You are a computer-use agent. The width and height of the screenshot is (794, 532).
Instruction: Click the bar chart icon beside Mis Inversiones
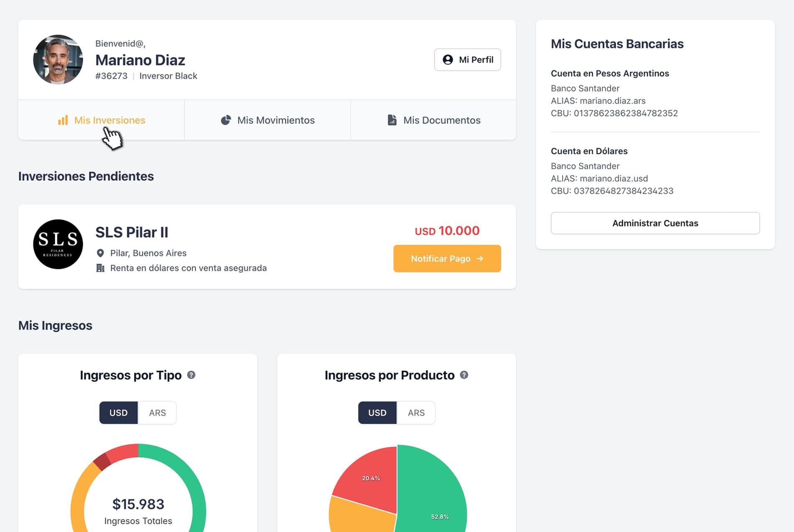(x=63, y=120)
